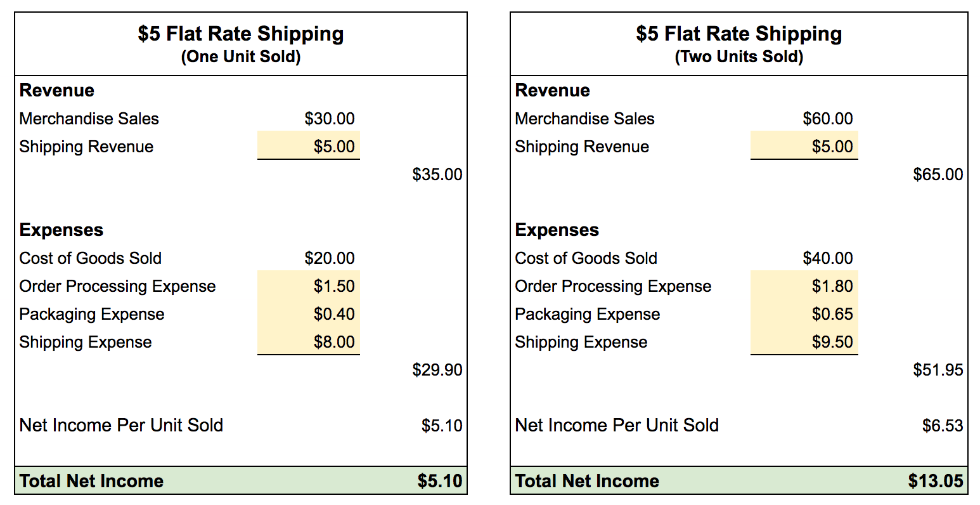Click the $29.90 expenses total
This screenshot has height=505, width=980.
click(x=437, y=370)
